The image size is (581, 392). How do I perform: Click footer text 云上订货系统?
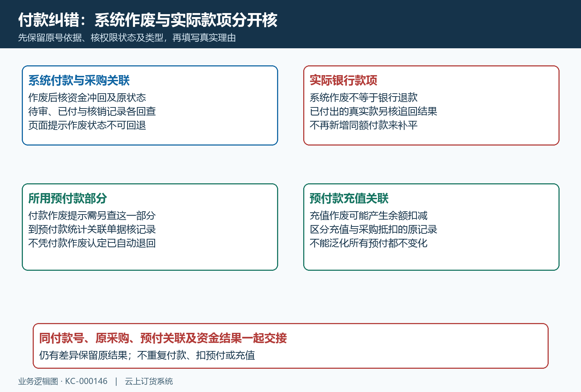(149, 381)
